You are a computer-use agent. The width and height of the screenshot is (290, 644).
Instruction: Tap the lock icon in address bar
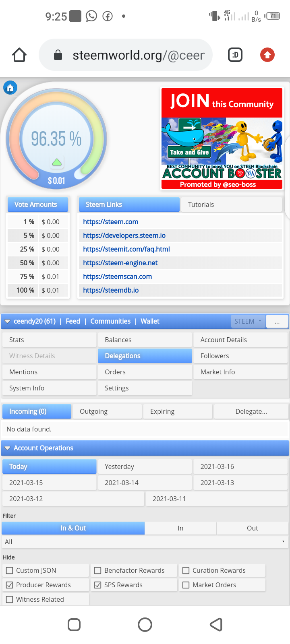click(x=58, y=55)
